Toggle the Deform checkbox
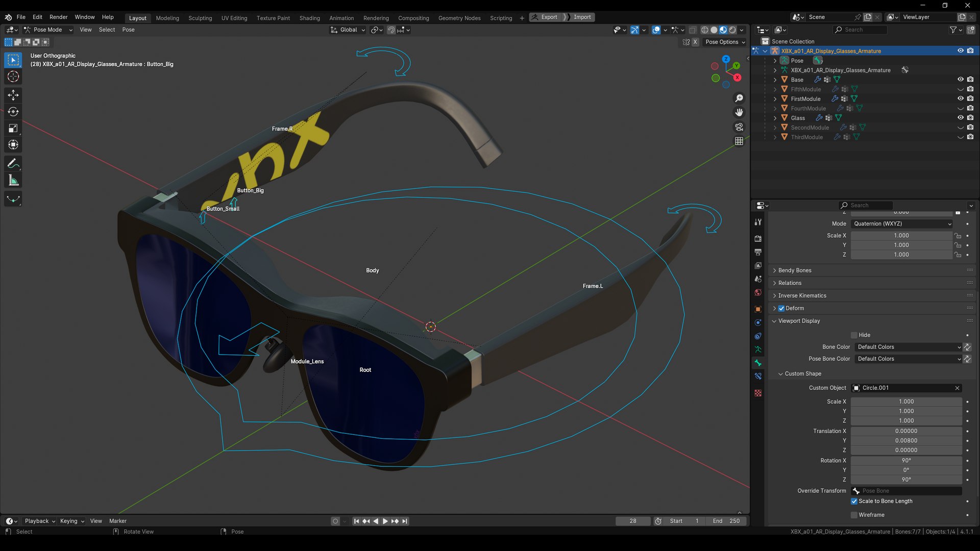 (x=781, y=308)
